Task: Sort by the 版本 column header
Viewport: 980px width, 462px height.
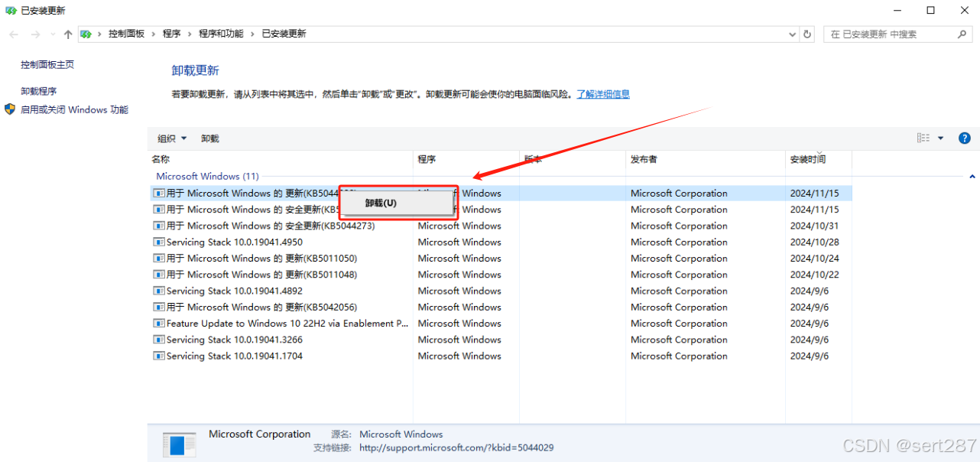Action: pos(573,159)
